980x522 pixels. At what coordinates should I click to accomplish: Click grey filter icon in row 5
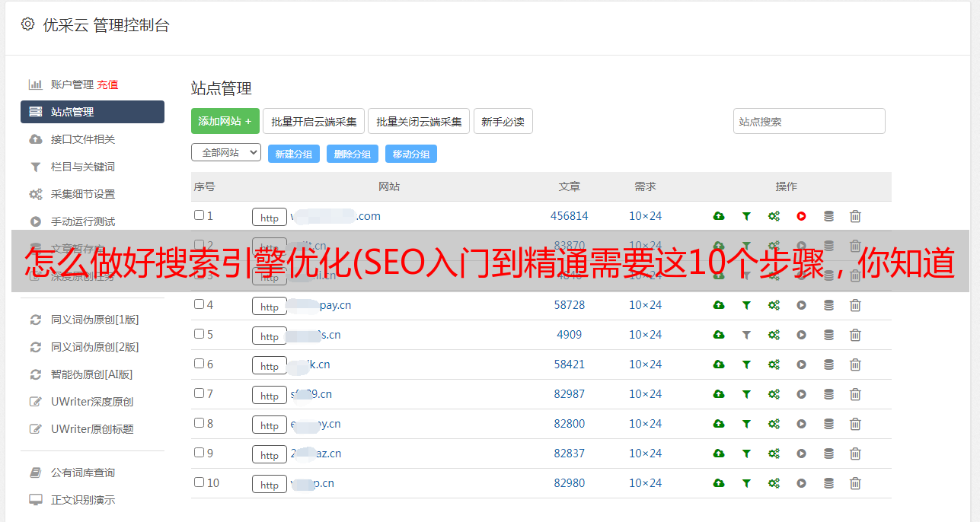746,335
